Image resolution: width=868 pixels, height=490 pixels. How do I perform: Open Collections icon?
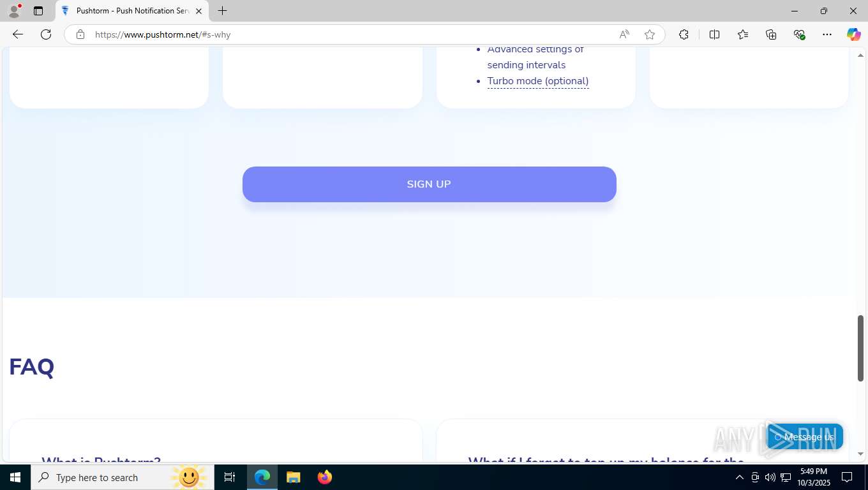coord(771,34)
